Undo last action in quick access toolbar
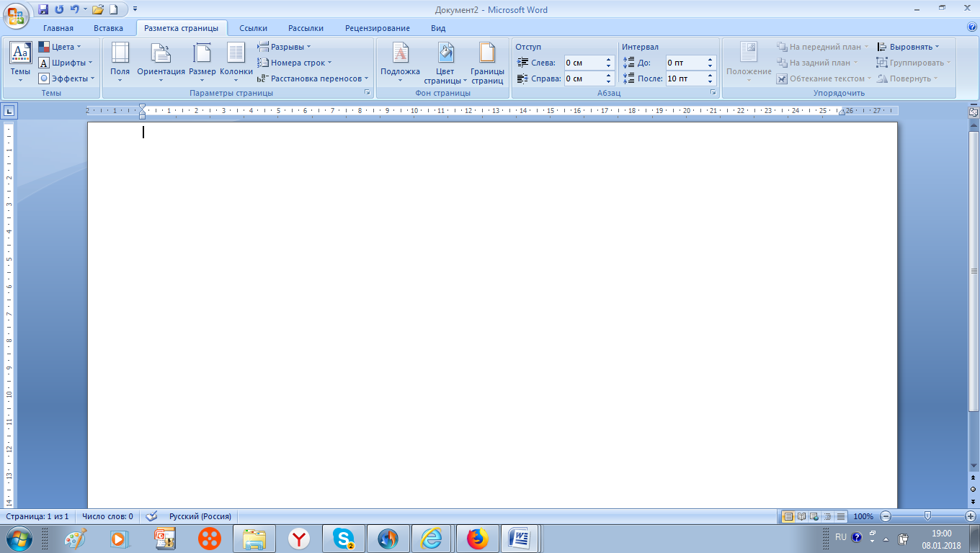This screenshot has width=980, height=553. coord(73,10)
